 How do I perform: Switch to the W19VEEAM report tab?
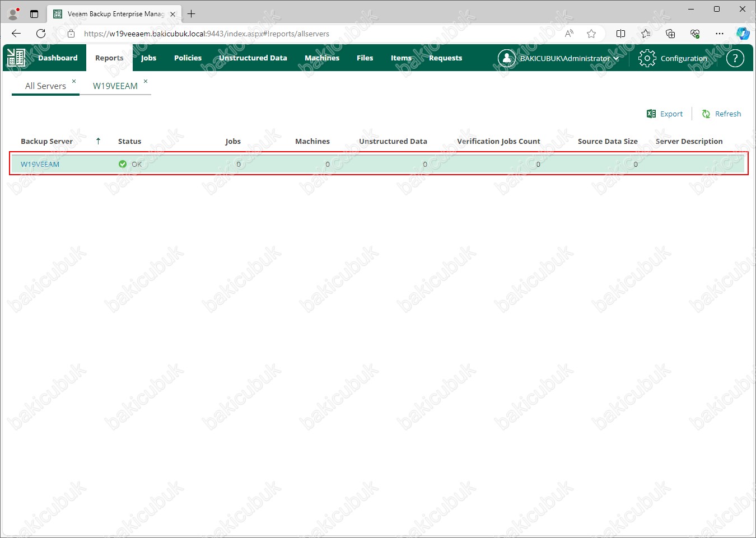click(115, 86)
